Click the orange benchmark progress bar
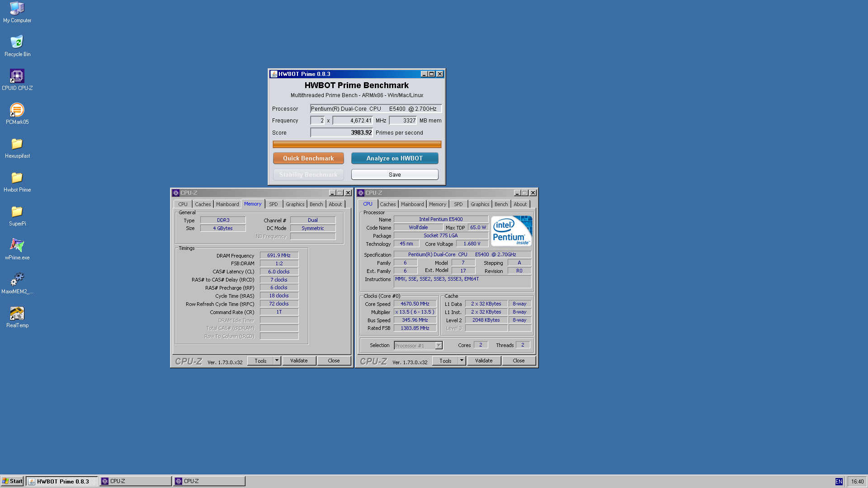 coord(357,144)
